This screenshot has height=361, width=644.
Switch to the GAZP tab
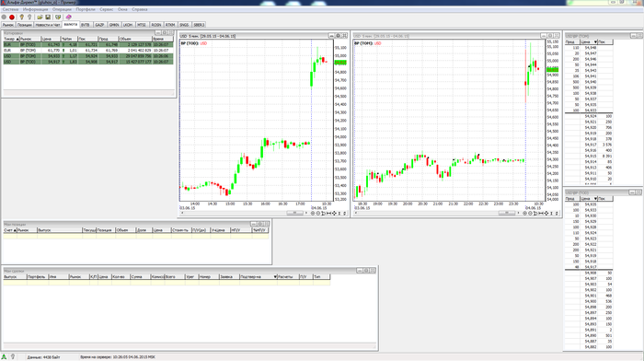99,25
